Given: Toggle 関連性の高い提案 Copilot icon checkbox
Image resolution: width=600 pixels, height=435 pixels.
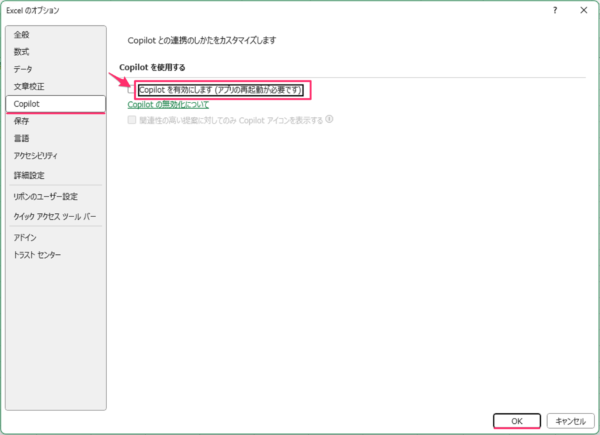Looking at the screenshot, I should [x=132, y=119].
